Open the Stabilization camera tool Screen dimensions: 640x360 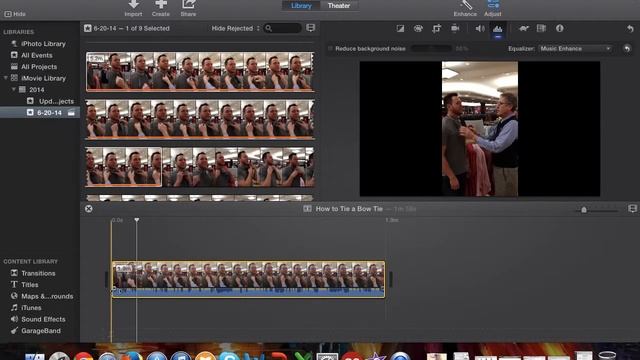pyautogui.click(x=455, y=28)
